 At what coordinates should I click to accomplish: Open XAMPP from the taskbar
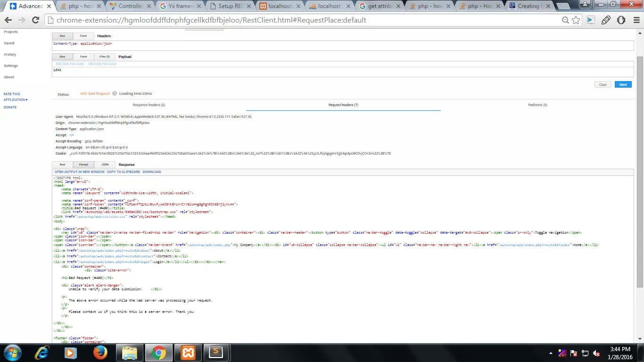point(188,353)
